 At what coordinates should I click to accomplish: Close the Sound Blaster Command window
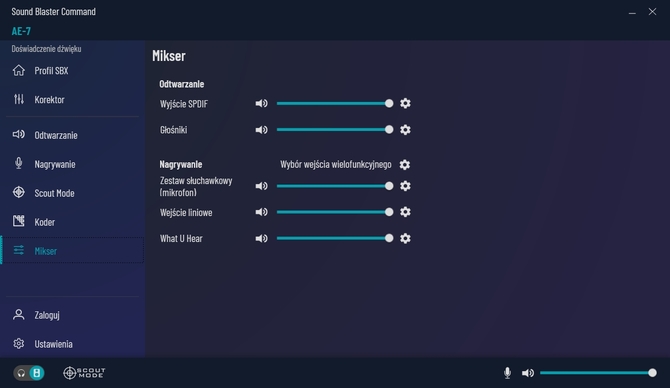652,12
